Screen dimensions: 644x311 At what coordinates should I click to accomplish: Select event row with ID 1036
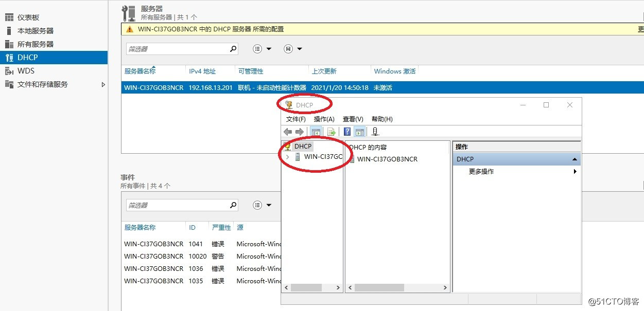[202, 269]
